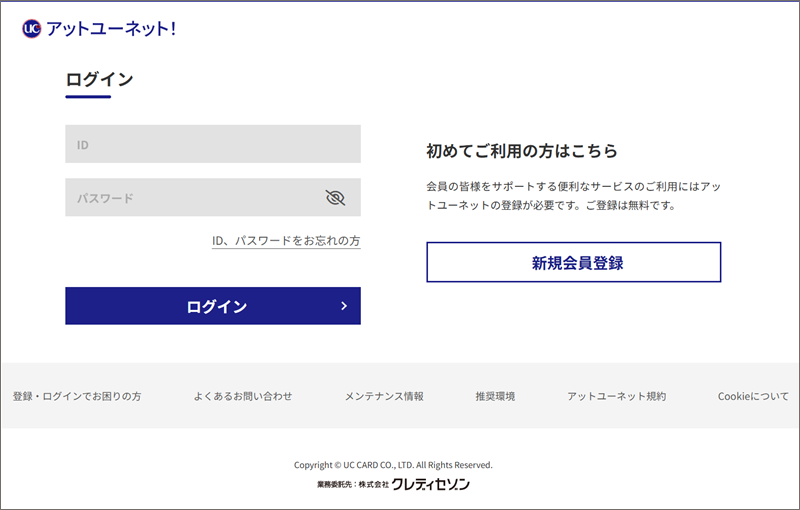The image size is (800, 510).
Task: Open 登録・ログインでお困りの方 footer link
Action: 77,396
